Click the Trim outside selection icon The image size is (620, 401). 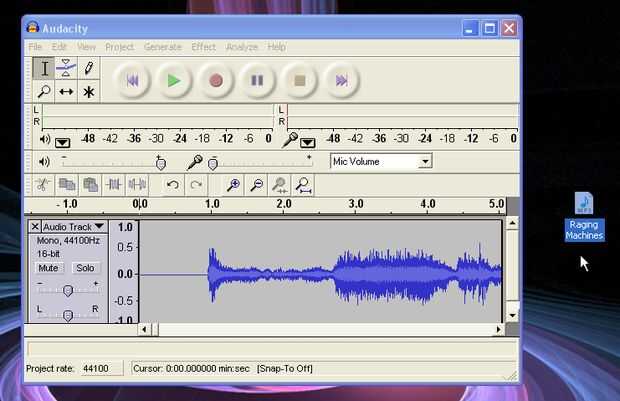pos(114,184)
